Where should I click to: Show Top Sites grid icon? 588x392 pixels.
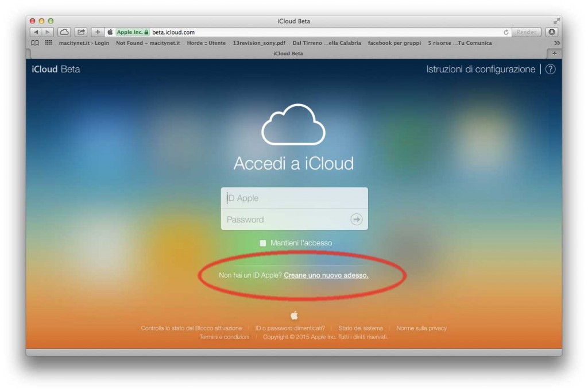click(49, 43)
